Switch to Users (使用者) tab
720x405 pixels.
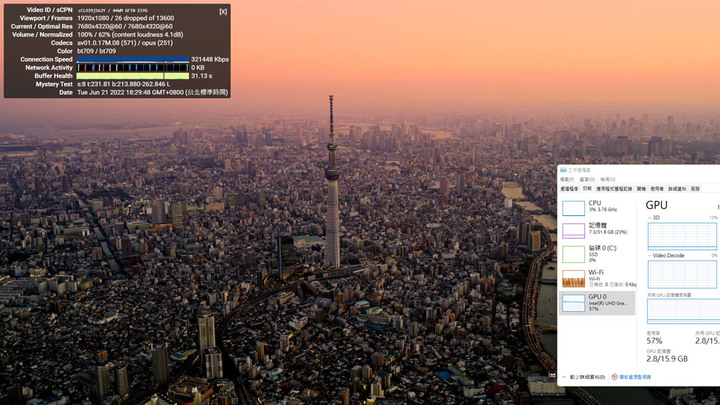pos(657,189)
